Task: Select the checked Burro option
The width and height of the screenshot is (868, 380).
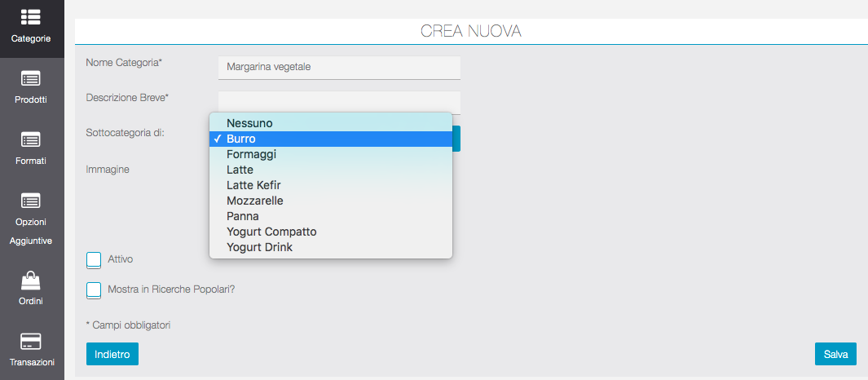Action: point(241,139)
